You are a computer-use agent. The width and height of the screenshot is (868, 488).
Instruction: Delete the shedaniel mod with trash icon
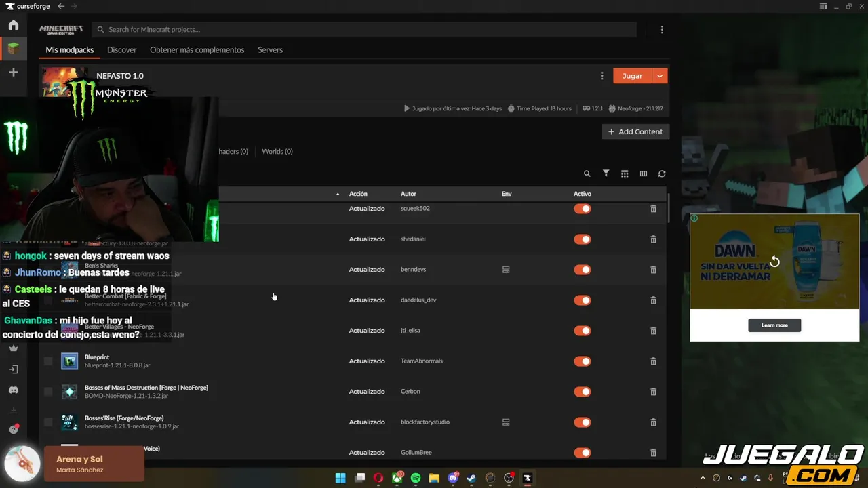pyautogui.click(x=654, y=239)
